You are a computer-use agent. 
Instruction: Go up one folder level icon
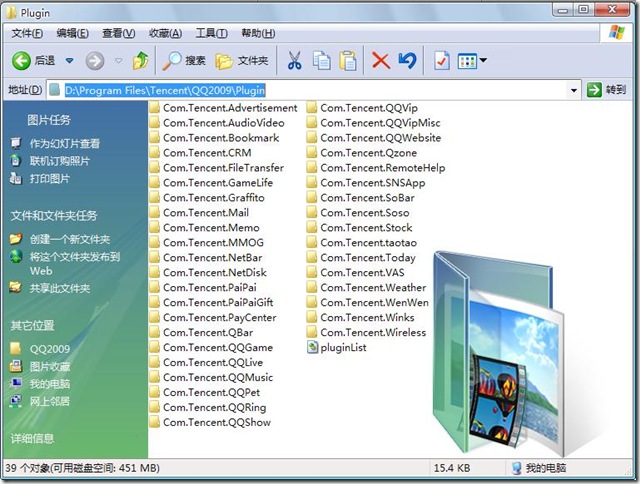(140, 61)
